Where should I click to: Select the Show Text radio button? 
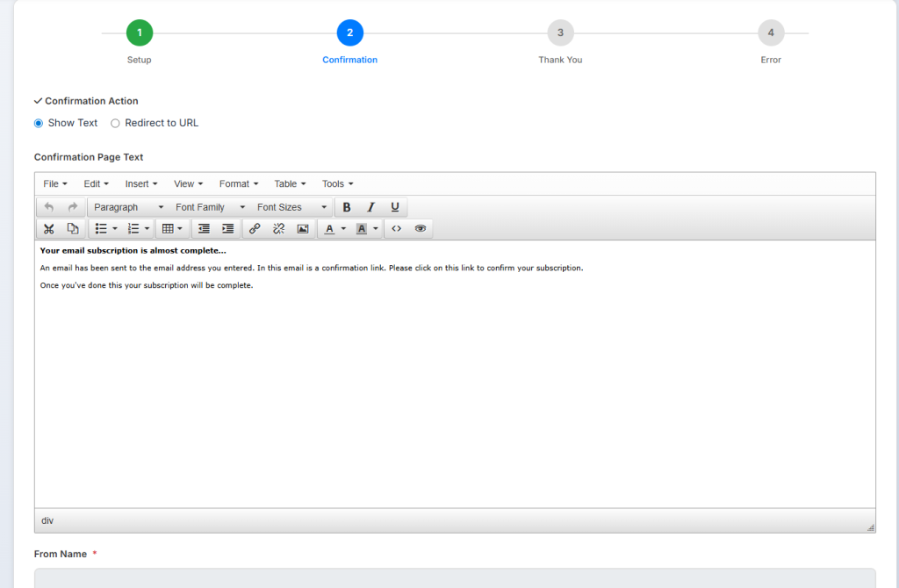click(x=39, y=124)
